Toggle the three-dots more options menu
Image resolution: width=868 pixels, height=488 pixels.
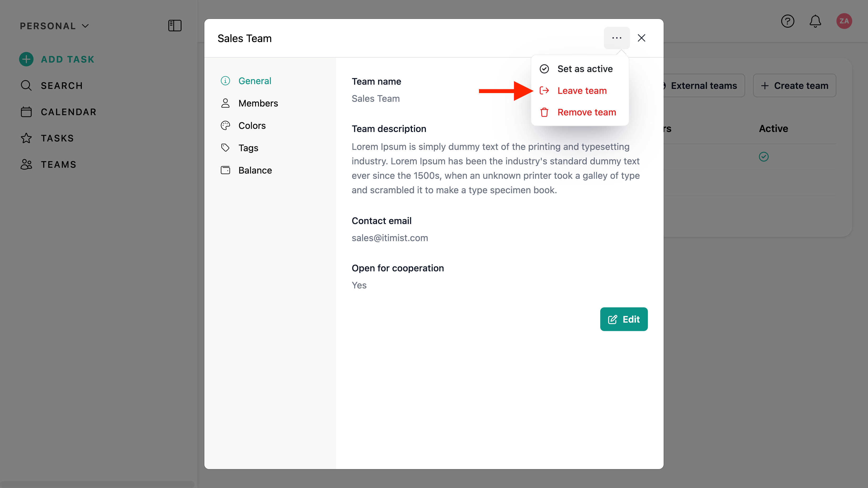coord(617,38)
